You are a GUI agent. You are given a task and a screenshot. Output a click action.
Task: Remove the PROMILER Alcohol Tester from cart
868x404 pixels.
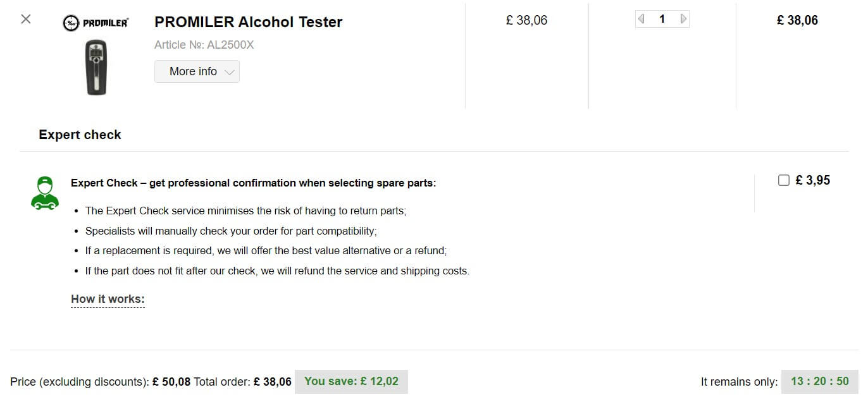26,19
